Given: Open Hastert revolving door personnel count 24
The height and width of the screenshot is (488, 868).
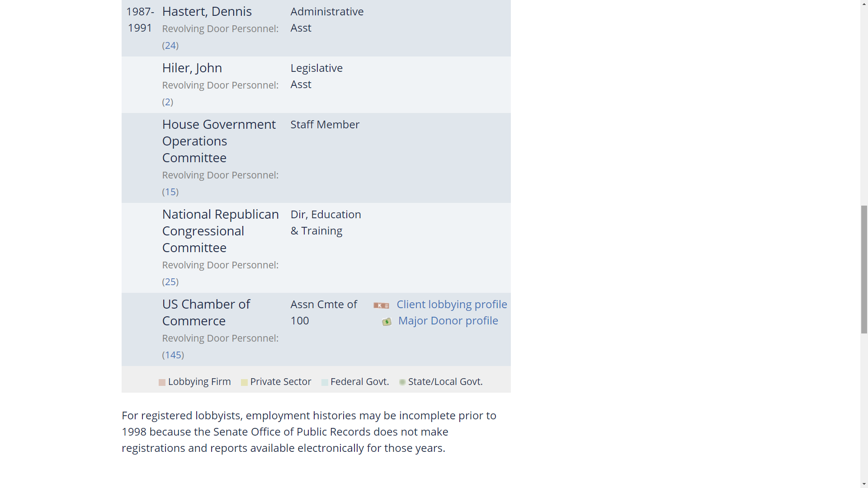Looking at the screenshot, I should pyautogui.click(x=170, y=45).
